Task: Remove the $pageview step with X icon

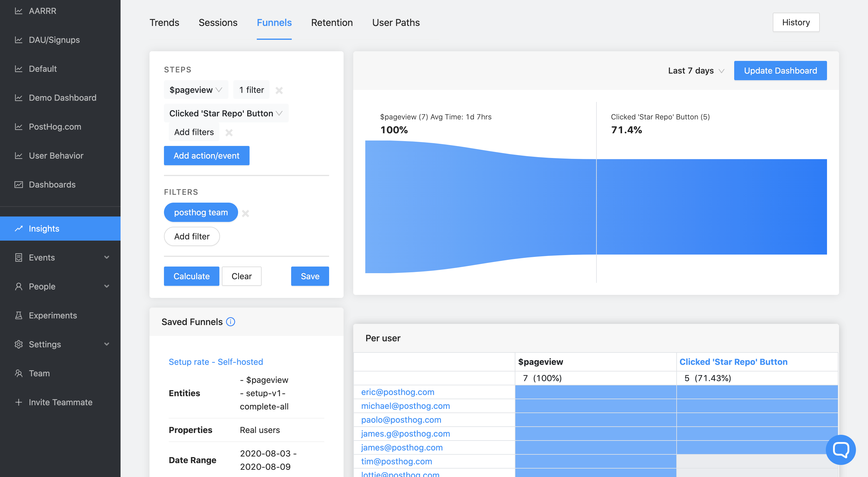Action: click(279, 90)
